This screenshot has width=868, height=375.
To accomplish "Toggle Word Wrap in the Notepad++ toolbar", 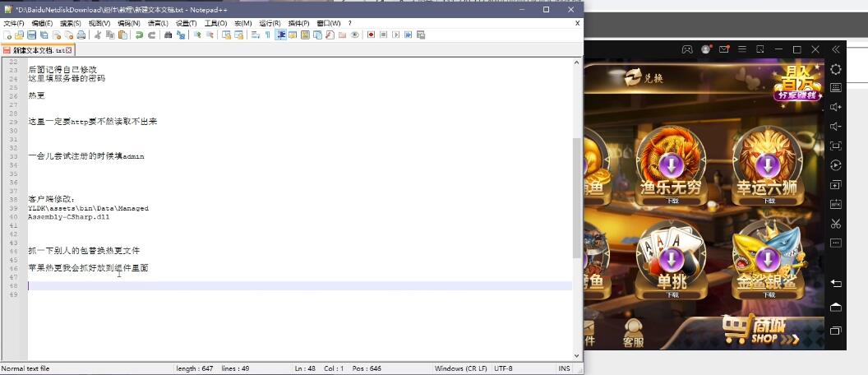I will pyautogui.click(x=255, y=35).
